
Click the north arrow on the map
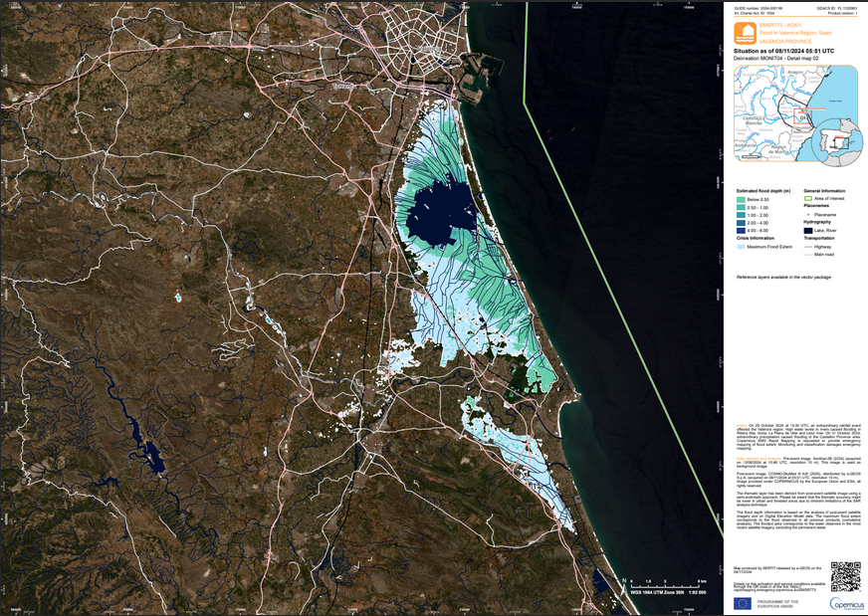(624, 587)
